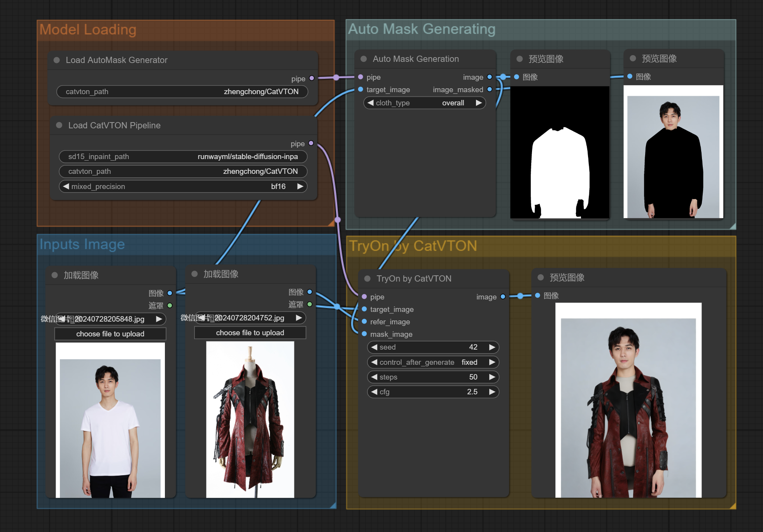
Task: Click the pipe output of Load AutoMask Generator
Action: tap(311, 78)
